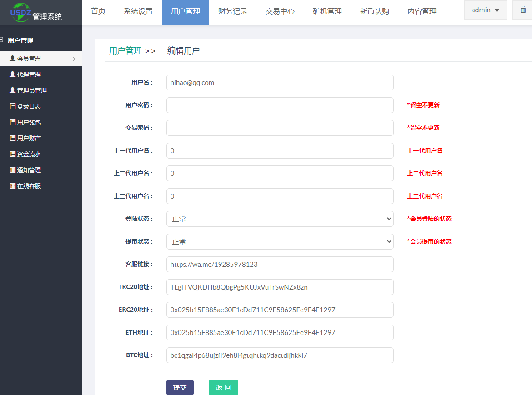This screenshot has width=532, height=395.
Task: Click the trash icon at top right
Action: [523, 9]
